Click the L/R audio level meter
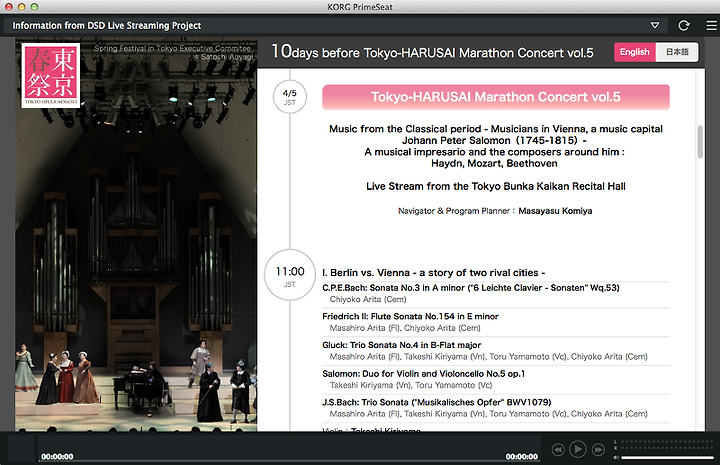This screenshot has width=720, height=465. click(664, 444)
